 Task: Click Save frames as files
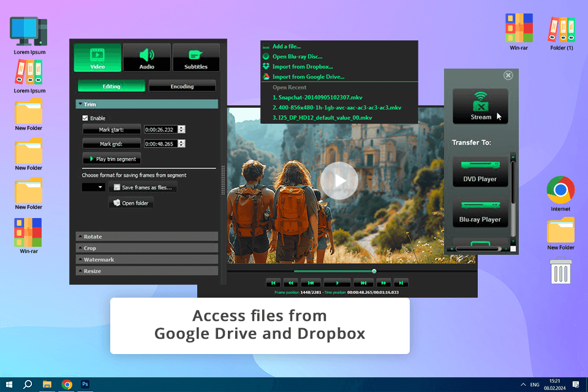(143, 187)
